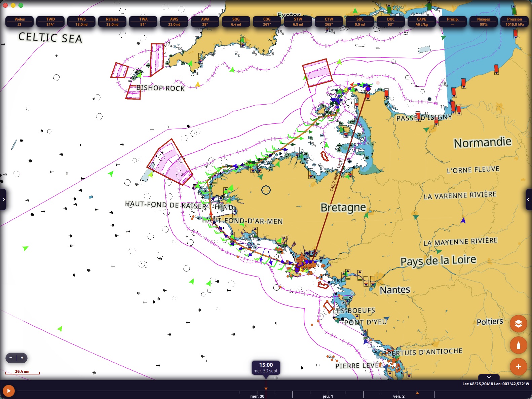Image resolution: width=532 pixels, height=399 pixels.
Task: Select the AWA 38° data tile
Action: 205,22
